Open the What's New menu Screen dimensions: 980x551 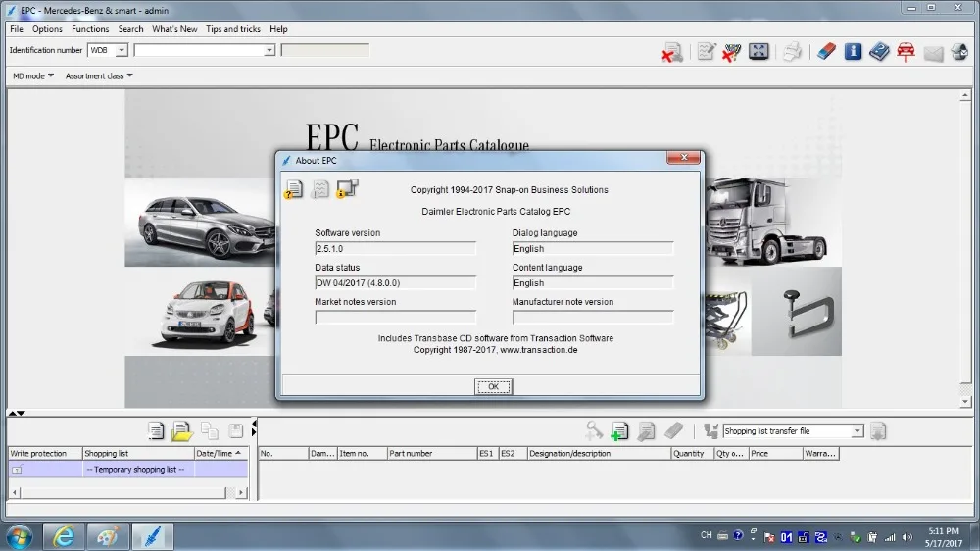click(174, 29)
